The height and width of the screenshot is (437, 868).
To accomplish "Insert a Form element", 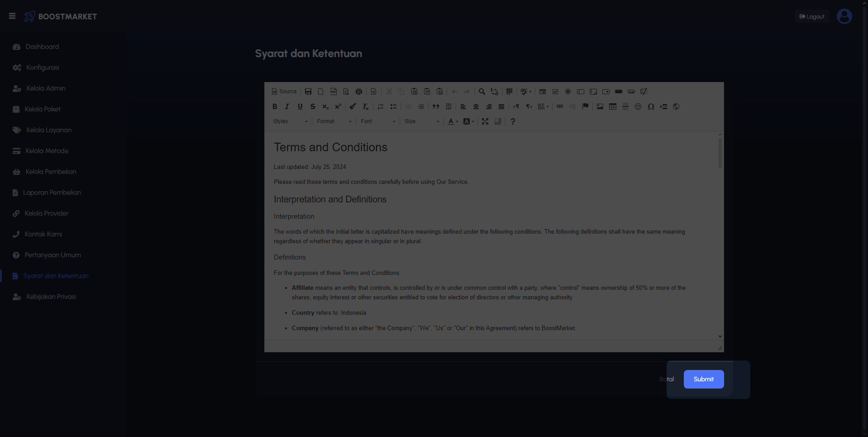I will click(x=543, y=91).
